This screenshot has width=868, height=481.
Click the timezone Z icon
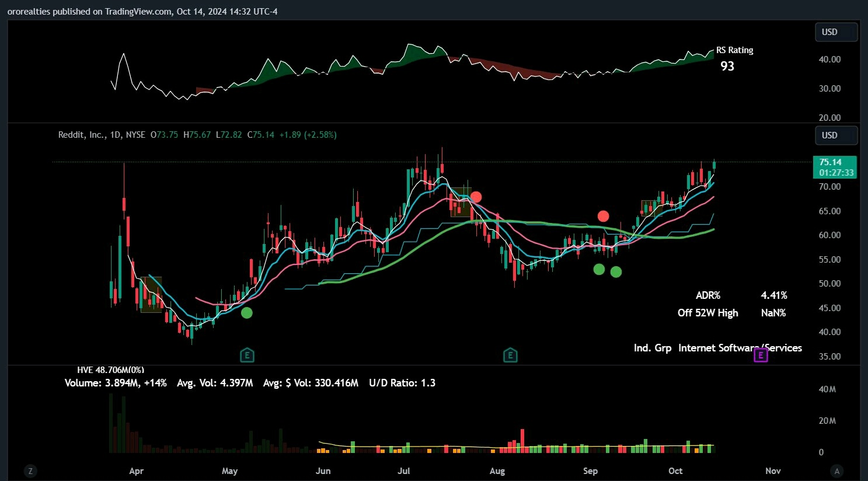click(x=30, y=470)
